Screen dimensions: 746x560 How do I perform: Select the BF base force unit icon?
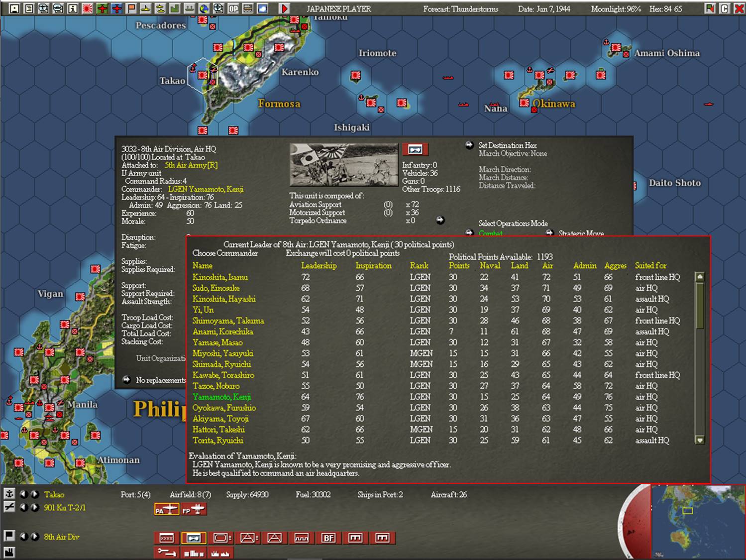(x=328, y=538)
